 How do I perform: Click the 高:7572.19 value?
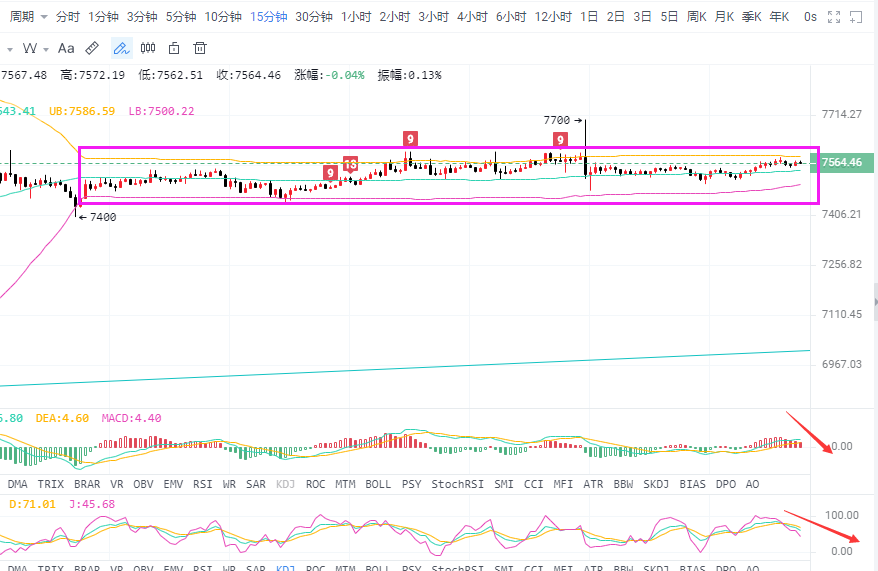coord(92,75)
